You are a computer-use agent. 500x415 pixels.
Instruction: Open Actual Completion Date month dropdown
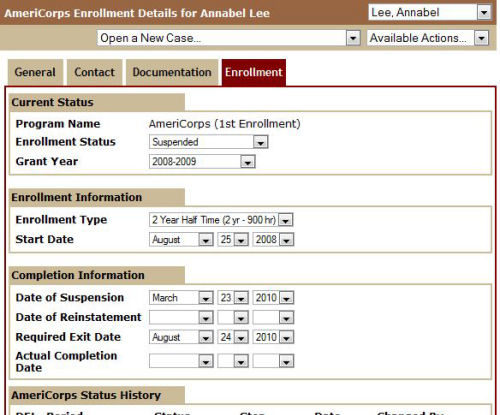point(181,361)
